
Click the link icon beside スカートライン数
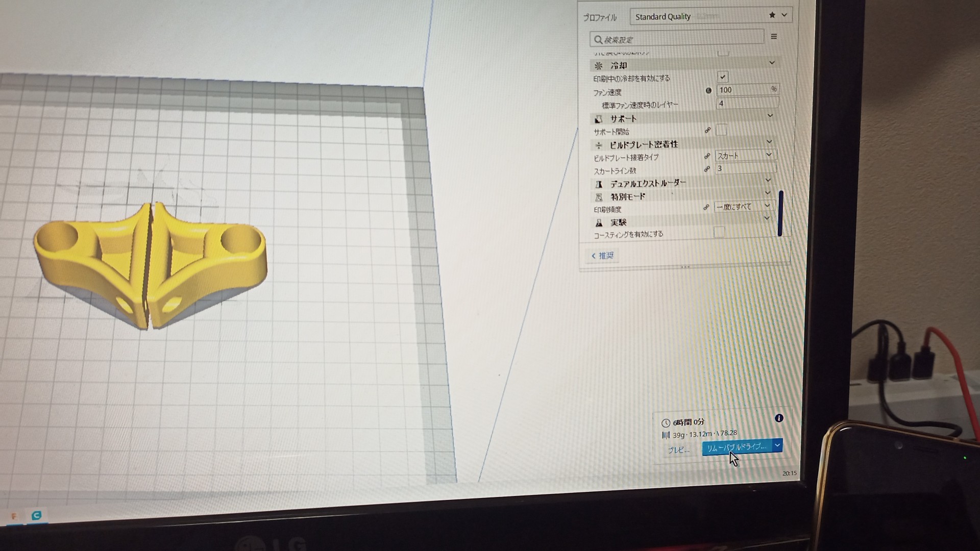(x=707, y=169)
